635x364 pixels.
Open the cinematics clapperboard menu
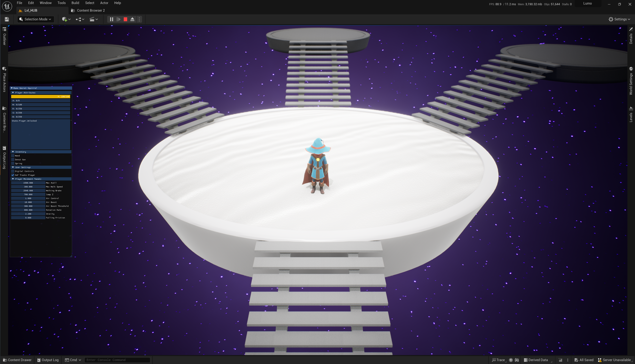[94, 19]
